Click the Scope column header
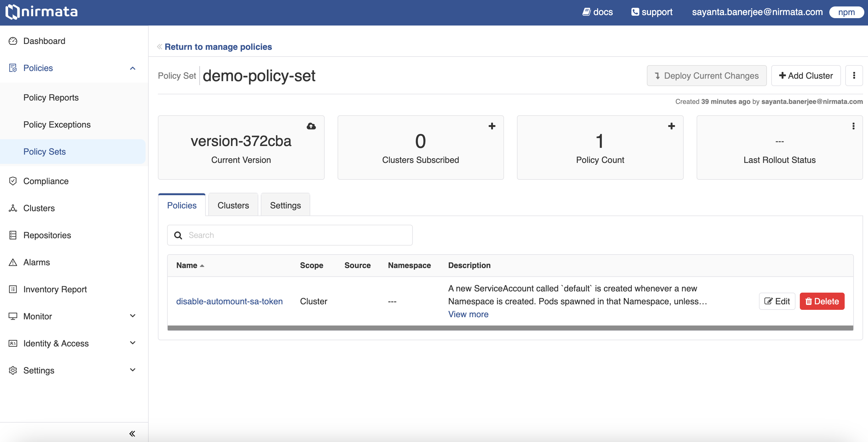 click(x=311, y=265)
